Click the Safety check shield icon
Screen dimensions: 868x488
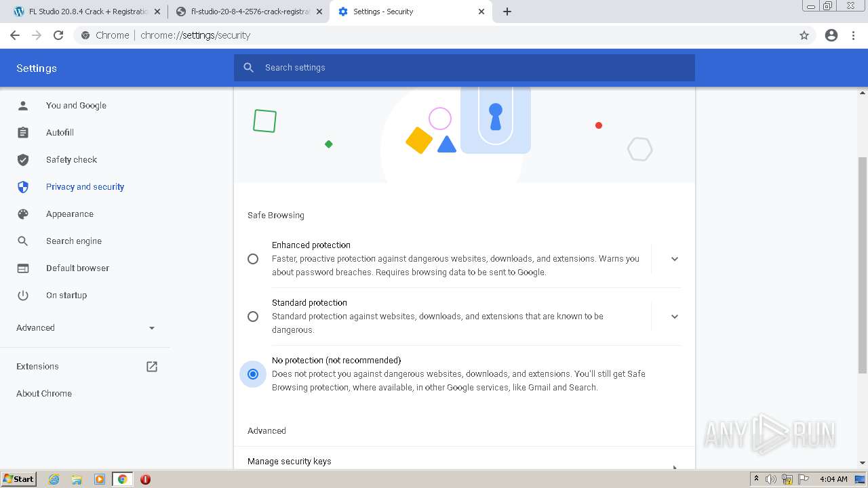pyautogui.click(x=23, y=160)
